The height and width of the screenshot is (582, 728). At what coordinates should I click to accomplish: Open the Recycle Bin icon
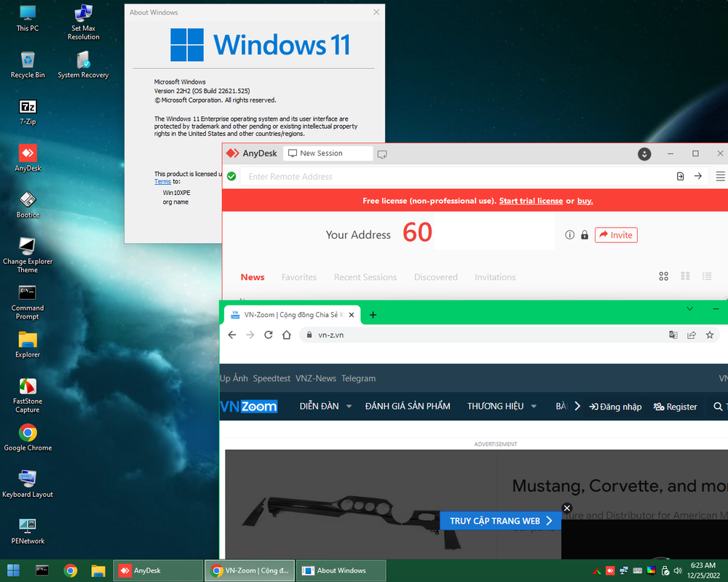(x=28, y=65)
